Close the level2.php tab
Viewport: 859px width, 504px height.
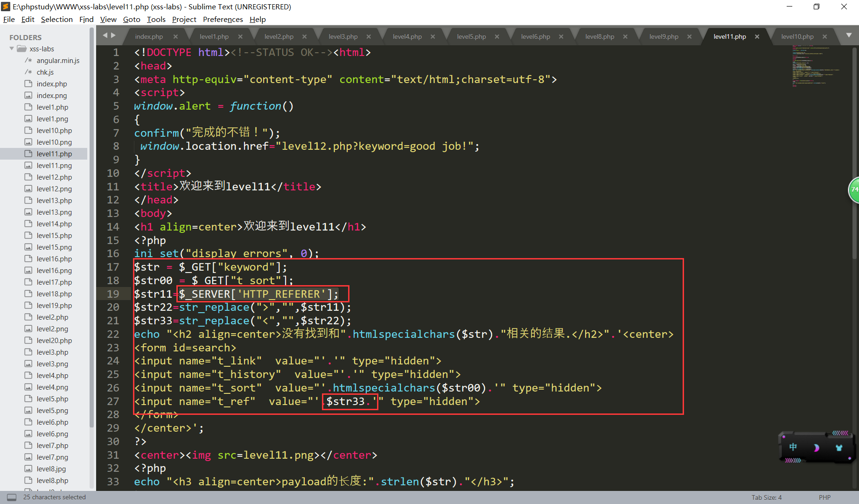[x=304, y=36]
